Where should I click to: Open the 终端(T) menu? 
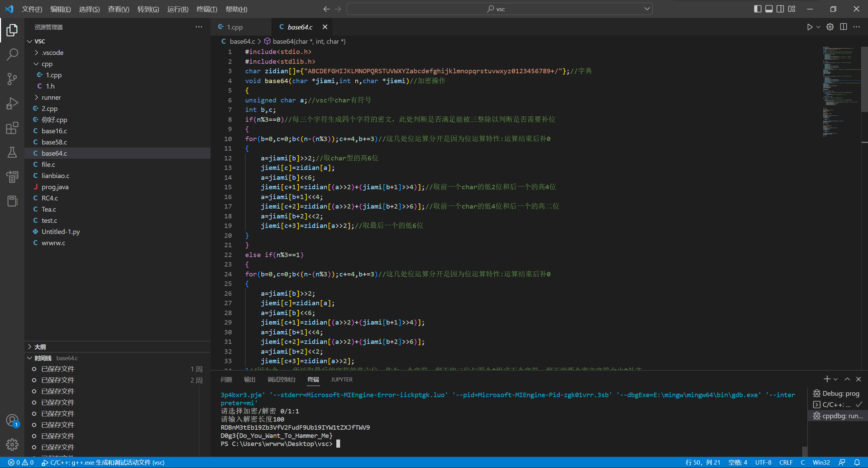tap(206, 9)
